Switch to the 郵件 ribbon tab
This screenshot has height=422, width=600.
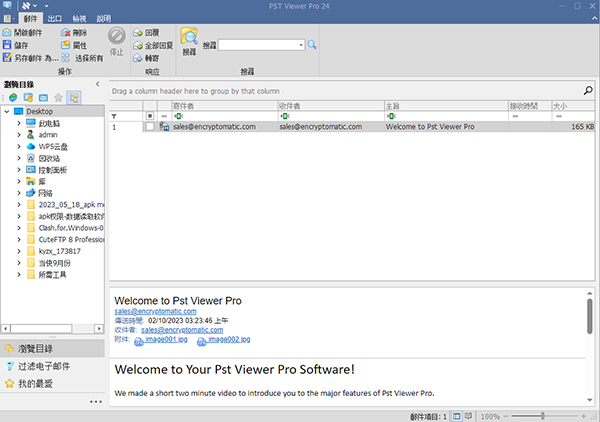point(30,18)
